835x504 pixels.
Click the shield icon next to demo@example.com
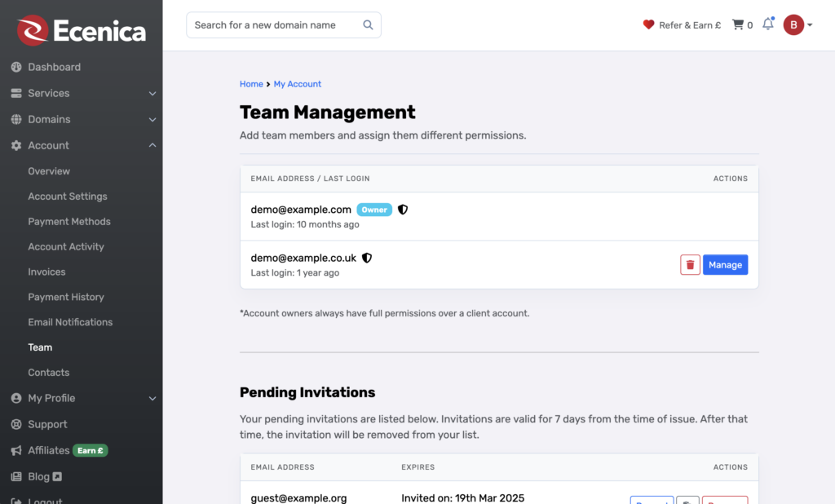tap(403, 210)
